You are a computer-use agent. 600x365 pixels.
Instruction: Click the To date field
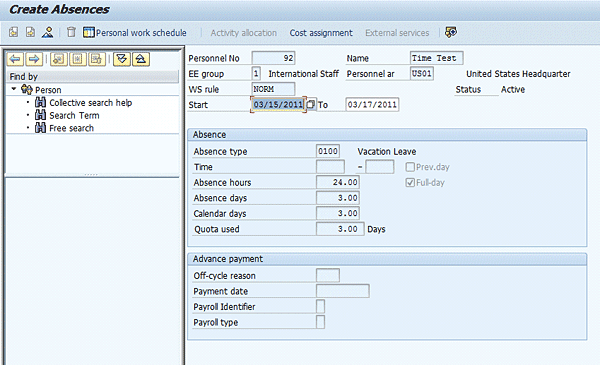pyautogui.click(x=372, y=104)
